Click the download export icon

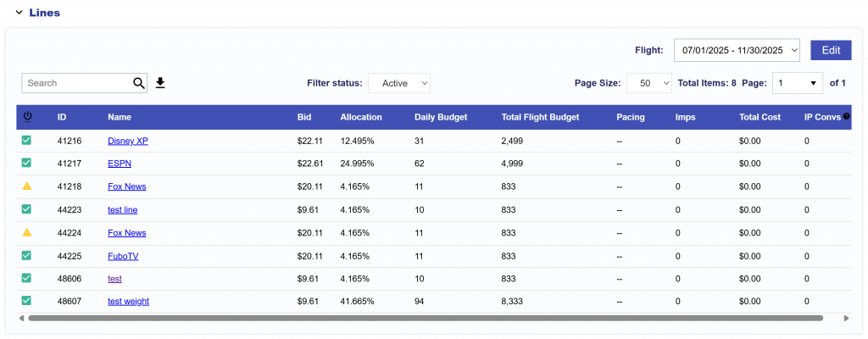click(160, 83)
